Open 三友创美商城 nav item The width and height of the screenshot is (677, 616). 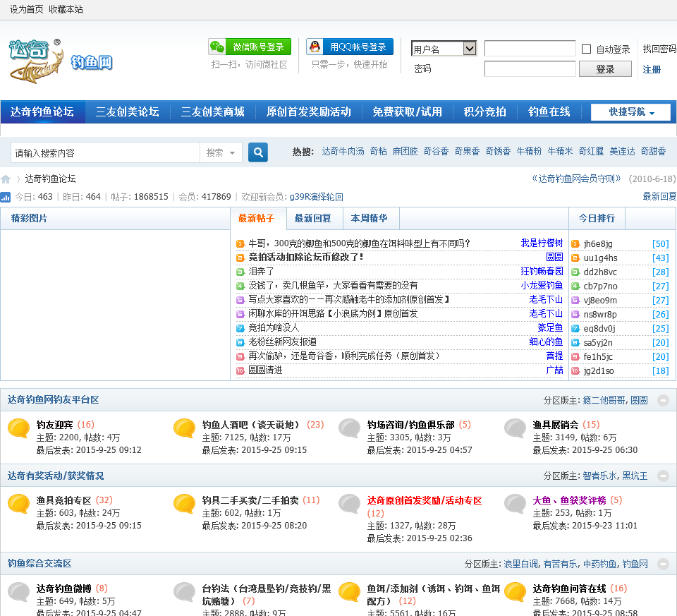[213, 112]
